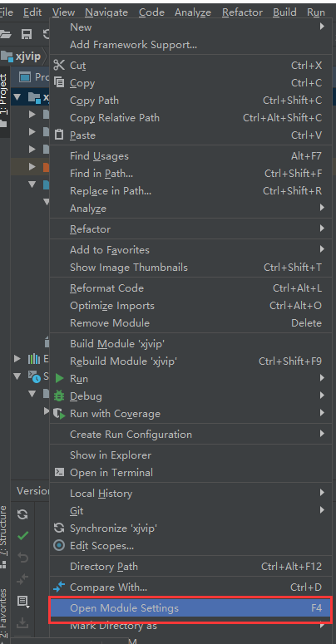Click the save disk toolbar icon

coord(27,35)
